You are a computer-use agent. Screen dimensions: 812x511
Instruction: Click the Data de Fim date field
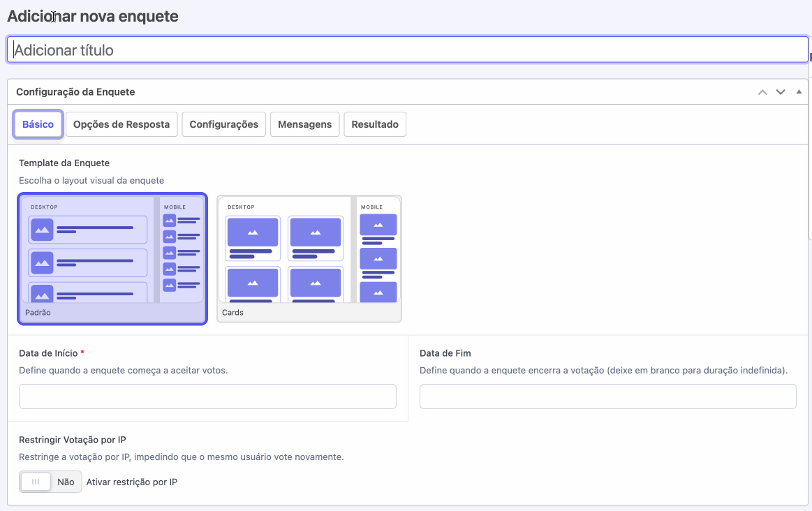coord(607,396)
